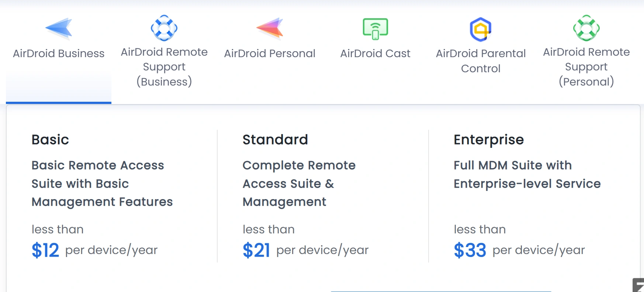
Task: Click the $21 Standard plan price
Action: click(256, 250)
